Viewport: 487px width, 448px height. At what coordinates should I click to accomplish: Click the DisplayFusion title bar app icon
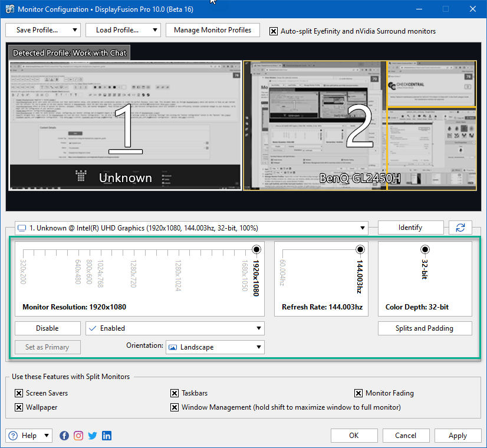click(x=9, y=9)
